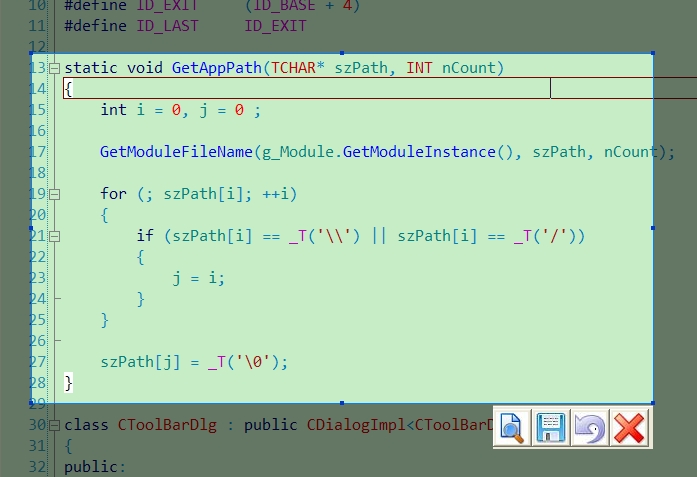This screenshot has width=697, height=477.
Task: Click the 'j = i;' statement
Action: (199, 278)
